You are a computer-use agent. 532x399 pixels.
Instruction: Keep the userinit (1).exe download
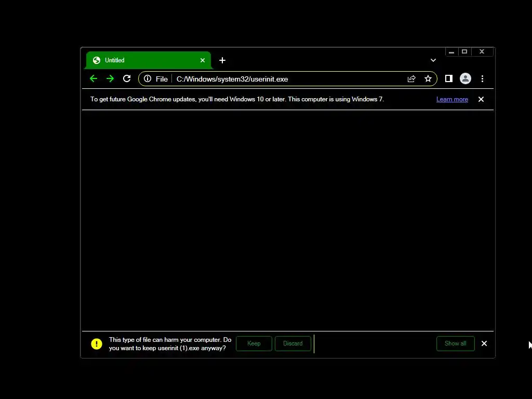point(254,344)
